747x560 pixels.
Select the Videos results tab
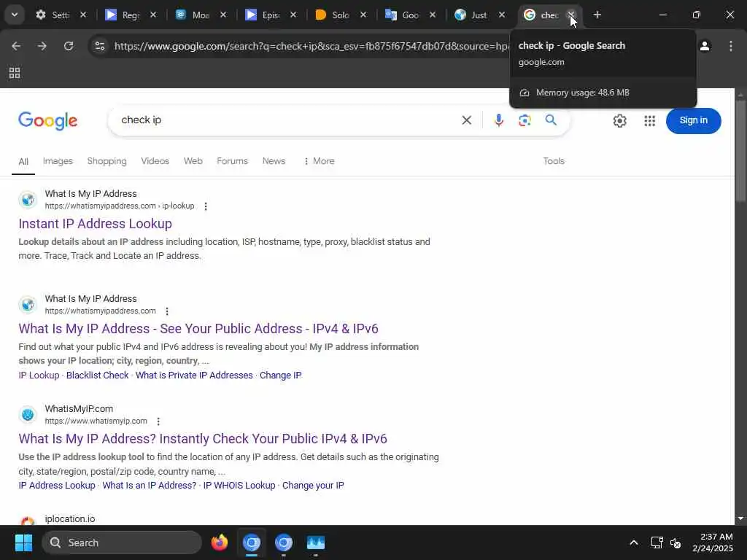[155, 161]
